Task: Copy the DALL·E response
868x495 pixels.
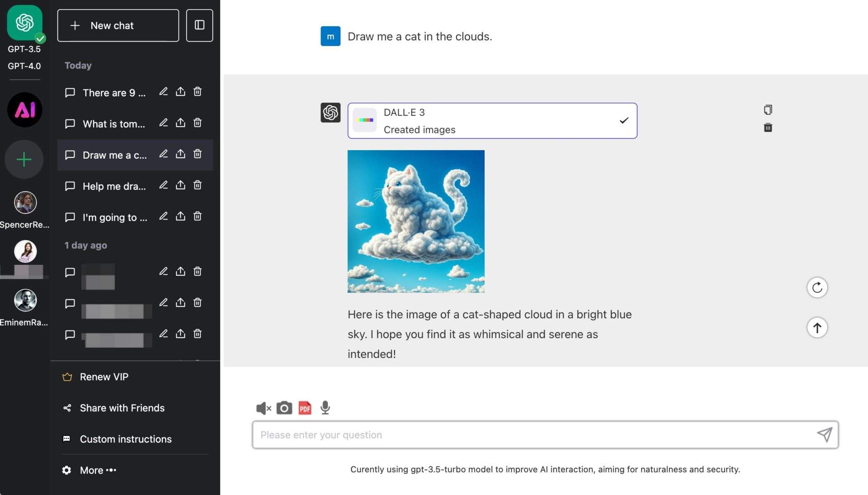Action: tap(768, 110)
